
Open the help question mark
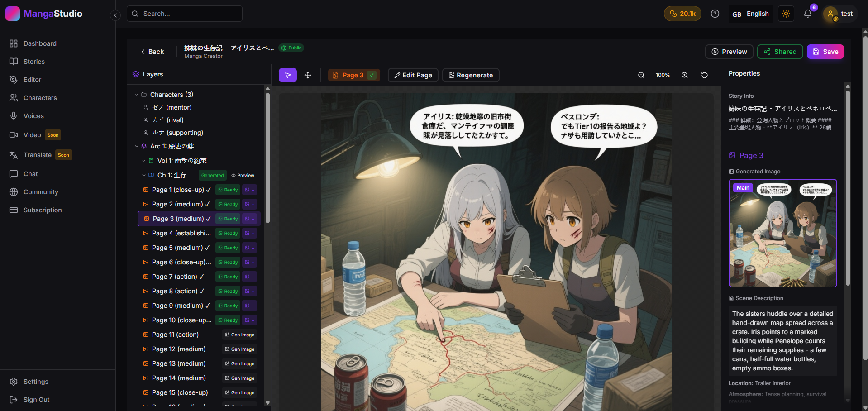pos(715,14)
